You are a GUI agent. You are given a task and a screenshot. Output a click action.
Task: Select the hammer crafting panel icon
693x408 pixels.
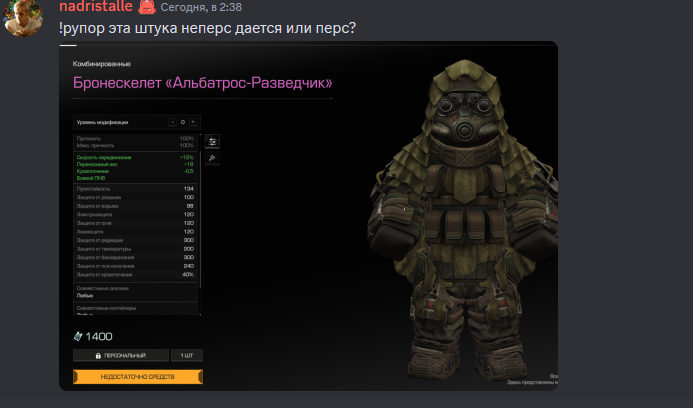point(212,158)
